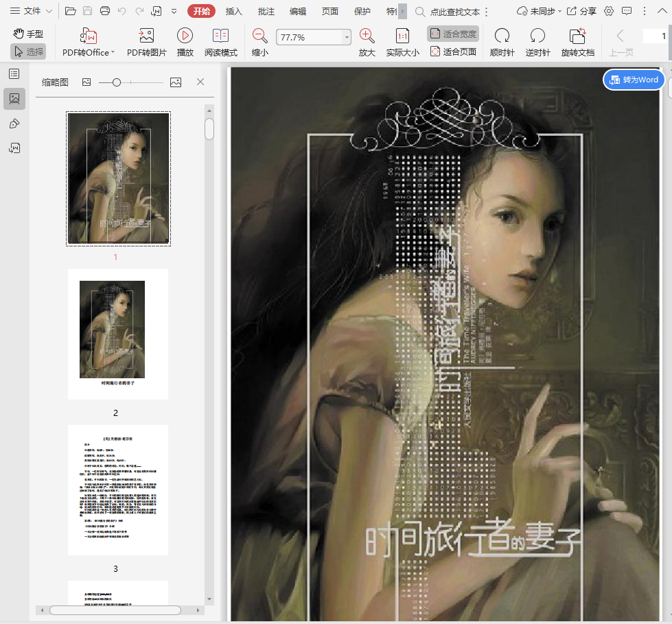Screen dimensions: 672x624
Task: Click the 播放 play icon
Action: click(x=185, y=36)
